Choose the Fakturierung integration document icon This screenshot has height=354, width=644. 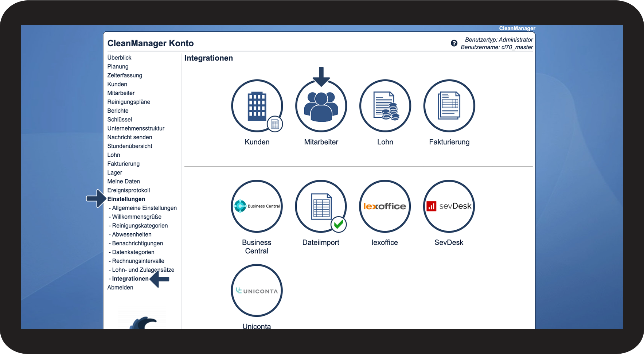point(449,106)
